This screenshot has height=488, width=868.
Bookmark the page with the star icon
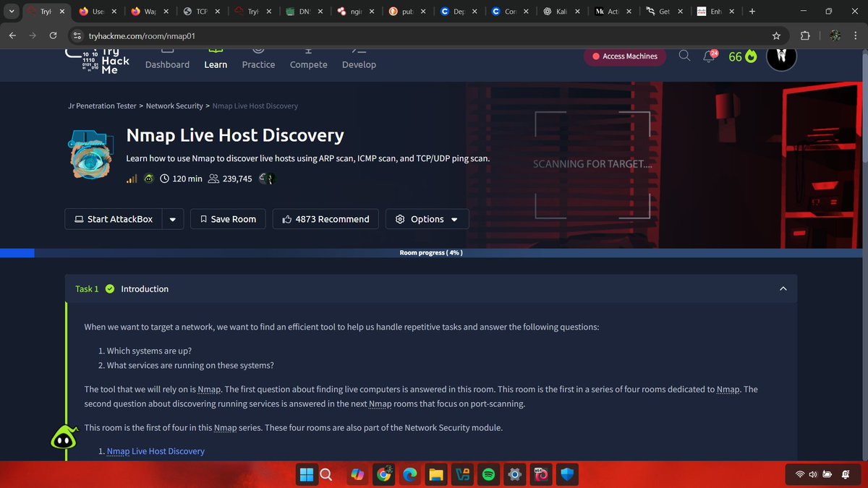pos(775,35)
